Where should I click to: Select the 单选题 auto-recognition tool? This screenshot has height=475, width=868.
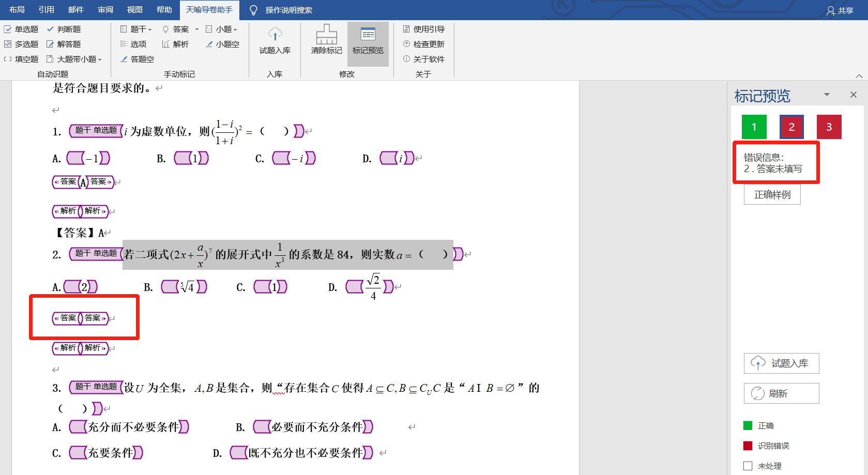(21, 29)
